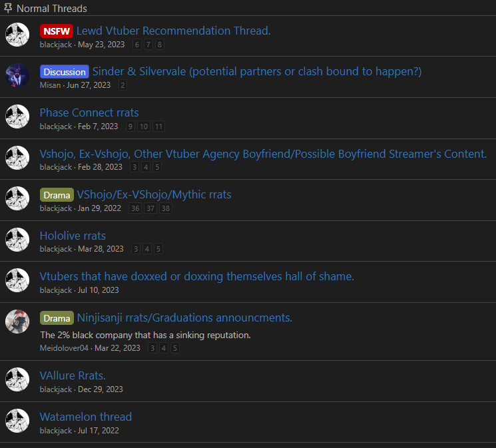Open Phase Connect rrats thread
496x448 pixels.
click(x=89, y=112)
